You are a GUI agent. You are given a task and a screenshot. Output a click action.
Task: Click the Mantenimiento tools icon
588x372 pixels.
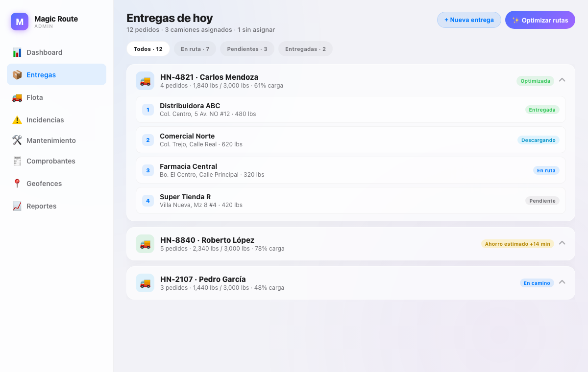[17, 140]
